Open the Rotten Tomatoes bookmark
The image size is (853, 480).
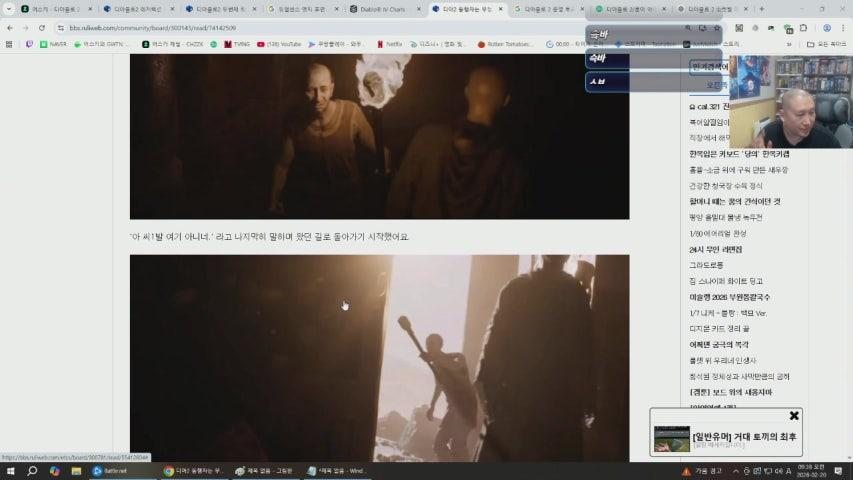pyautogui.click(x=510, y=44)
